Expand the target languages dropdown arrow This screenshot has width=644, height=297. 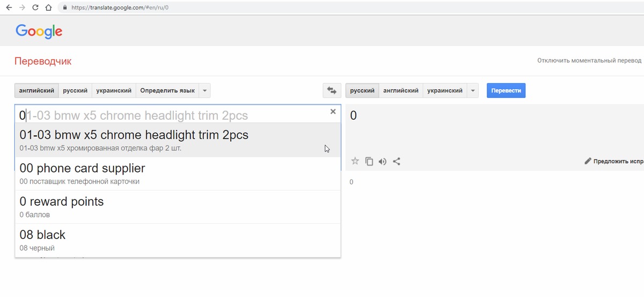tap(472, 91)
